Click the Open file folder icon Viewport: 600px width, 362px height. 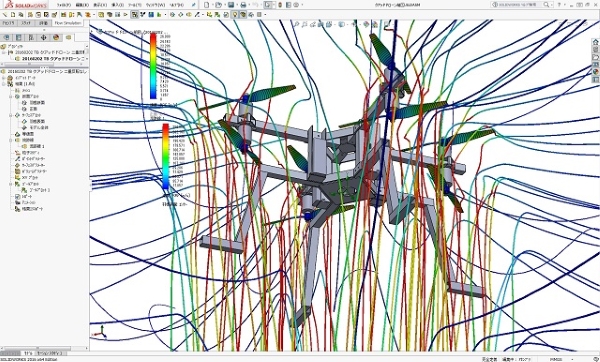pyautogui.click(x=218, y=5)
